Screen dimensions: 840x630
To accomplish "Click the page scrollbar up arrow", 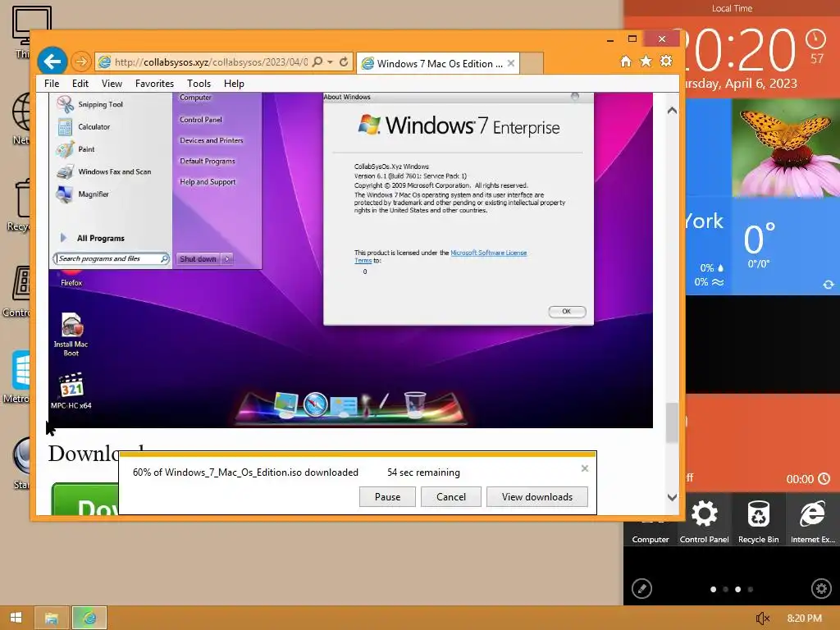I will (x=673, y=111).
